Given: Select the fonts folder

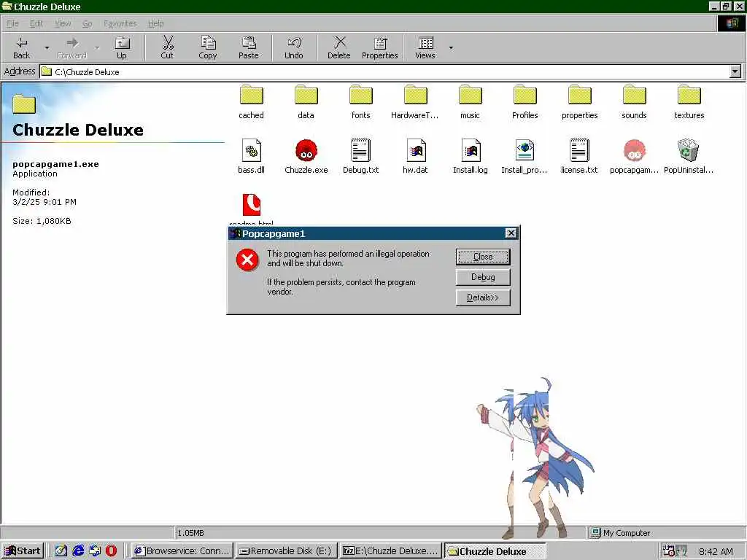Looking at the screenshot, I should click(x=360, y=102).
